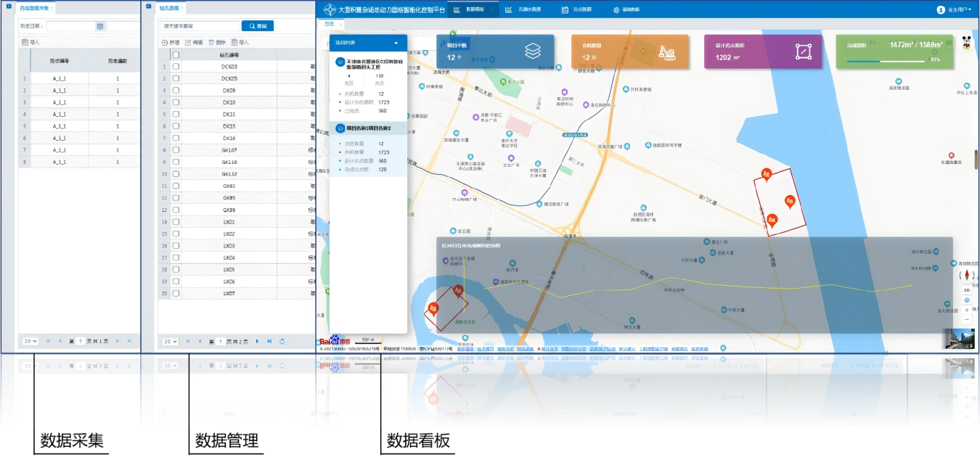This screenshot has height=462, width=980.
Task: Click the 编辑 edit icon in drill-hole toolbar
Action: [x=188, y=43]
